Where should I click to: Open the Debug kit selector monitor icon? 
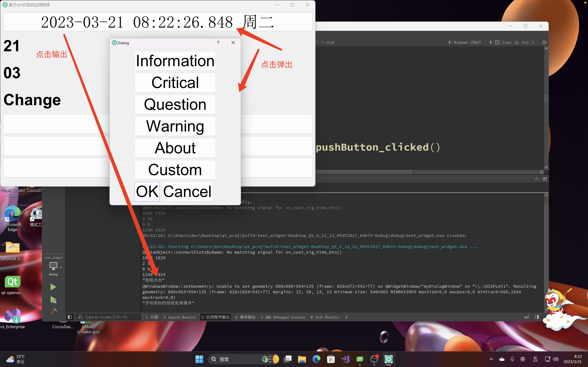53,266
